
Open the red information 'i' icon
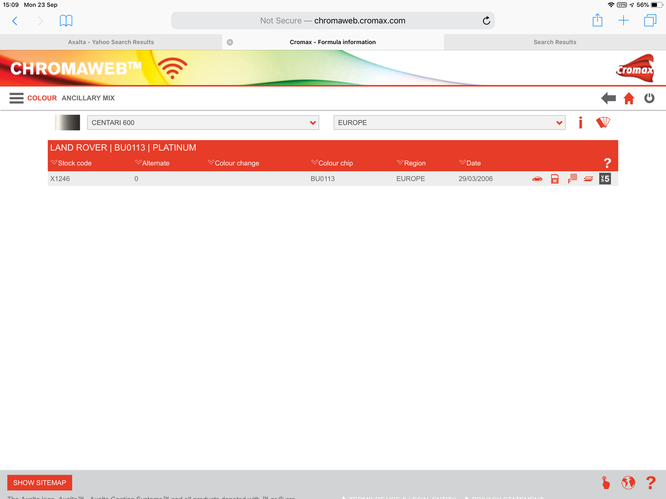[x=580, y=123]
